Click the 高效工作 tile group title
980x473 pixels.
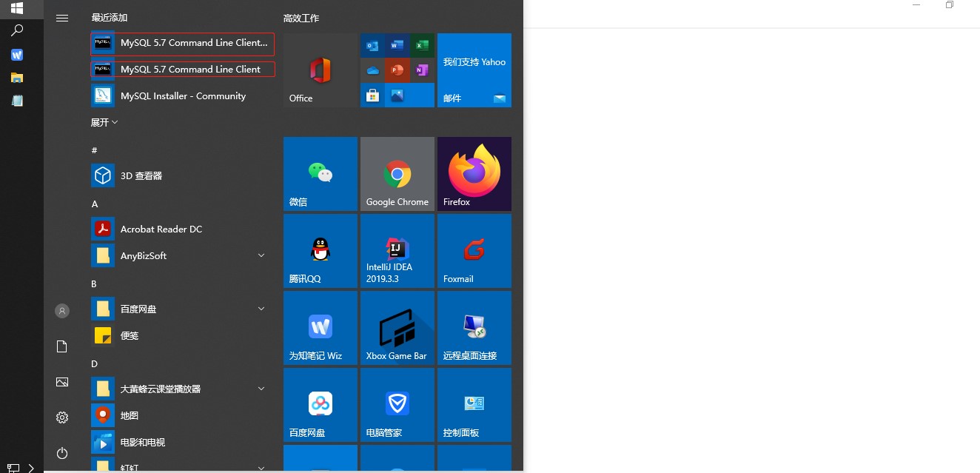coord(301,18)
